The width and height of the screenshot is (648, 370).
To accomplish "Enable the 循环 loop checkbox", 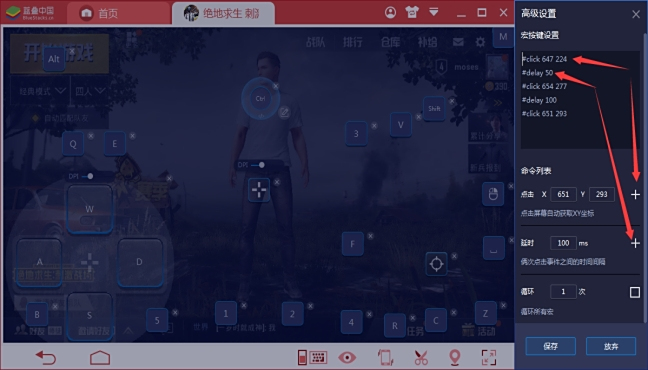I will click(x=635, y=292).
